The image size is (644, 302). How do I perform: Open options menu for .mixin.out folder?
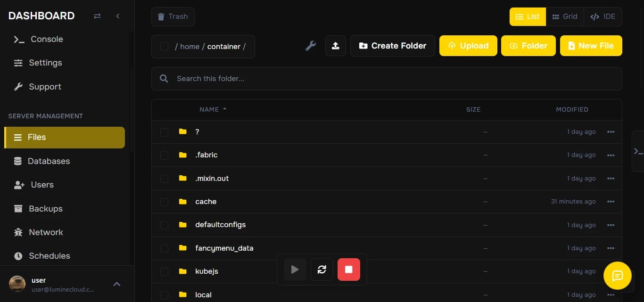(611, 179)
